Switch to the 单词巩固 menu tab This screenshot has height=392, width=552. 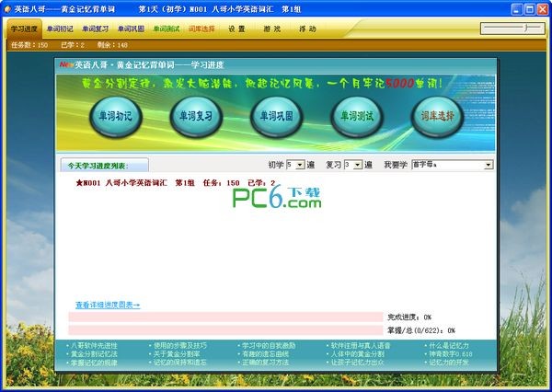[131, 29]
